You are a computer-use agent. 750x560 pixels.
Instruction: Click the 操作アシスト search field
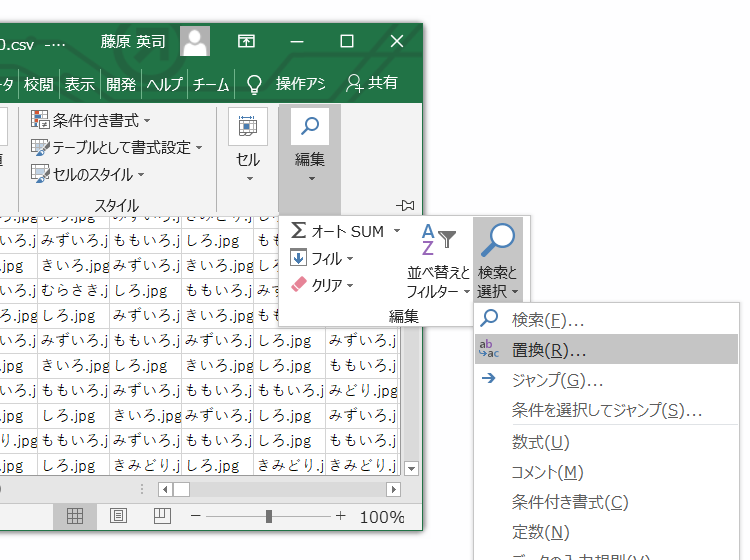(x=300, y=84)
